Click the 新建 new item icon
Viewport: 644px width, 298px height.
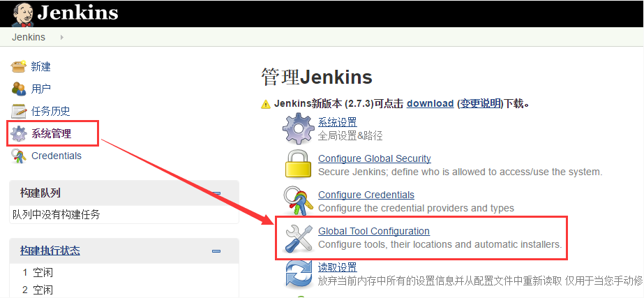18,66
